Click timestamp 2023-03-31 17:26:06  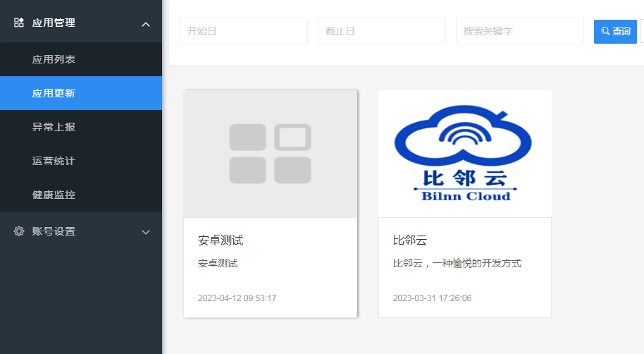click(432, 298)
